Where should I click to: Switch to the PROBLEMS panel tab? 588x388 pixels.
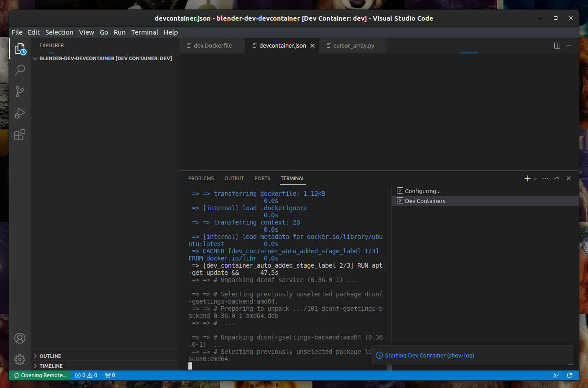(201, 178)
